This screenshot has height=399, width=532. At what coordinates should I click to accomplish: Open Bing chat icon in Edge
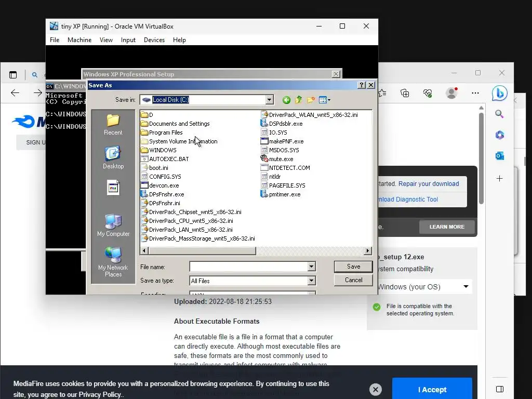click(x=499, y=94)
